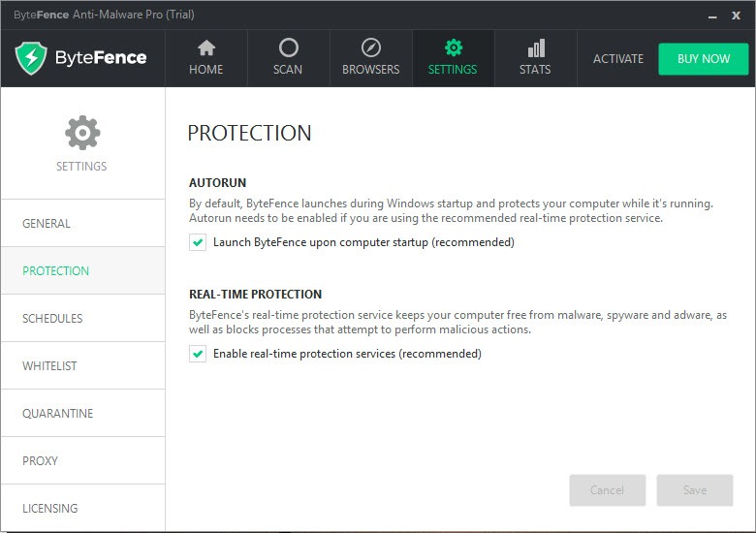Screen dimensions: 756x533
Task: Click the HOME label in navigation
Action: point(205,70)
